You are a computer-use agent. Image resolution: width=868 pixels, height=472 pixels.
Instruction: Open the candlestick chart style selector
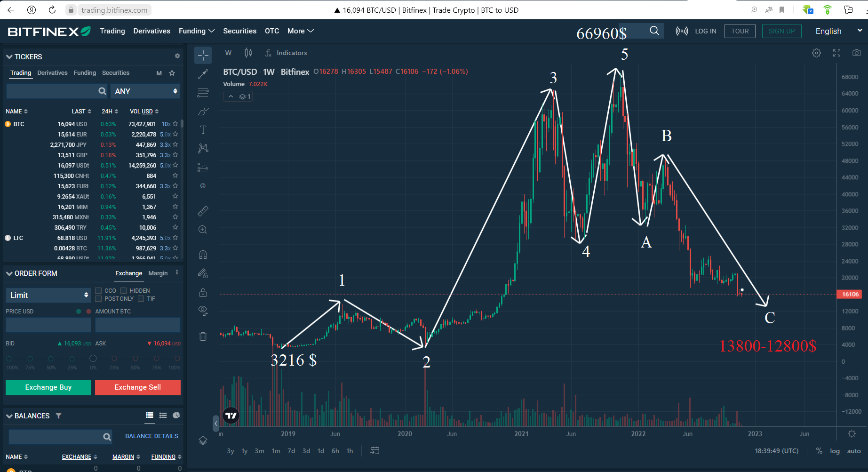click(x=248, y=53)
